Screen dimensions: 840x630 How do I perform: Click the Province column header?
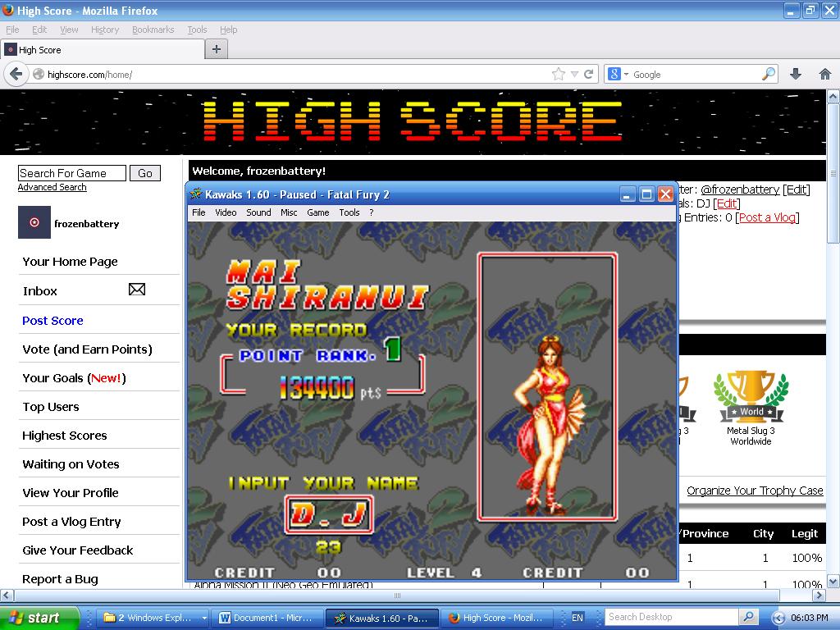705,533
